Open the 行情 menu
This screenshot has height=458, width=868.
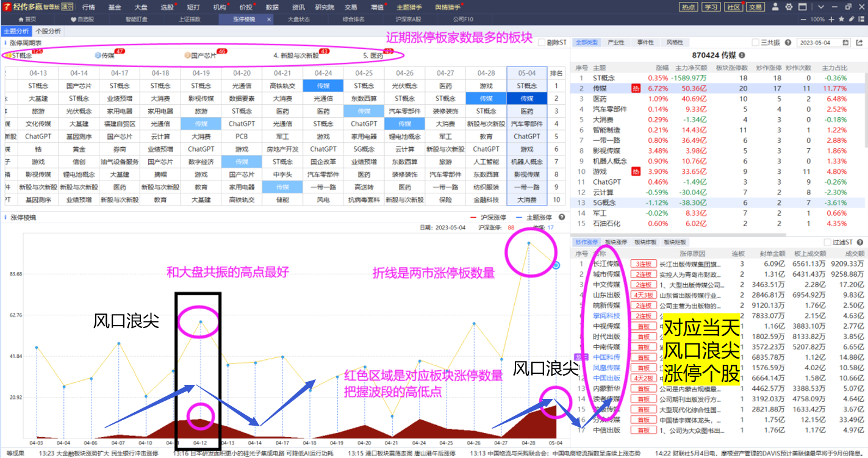tap(88, 7)
